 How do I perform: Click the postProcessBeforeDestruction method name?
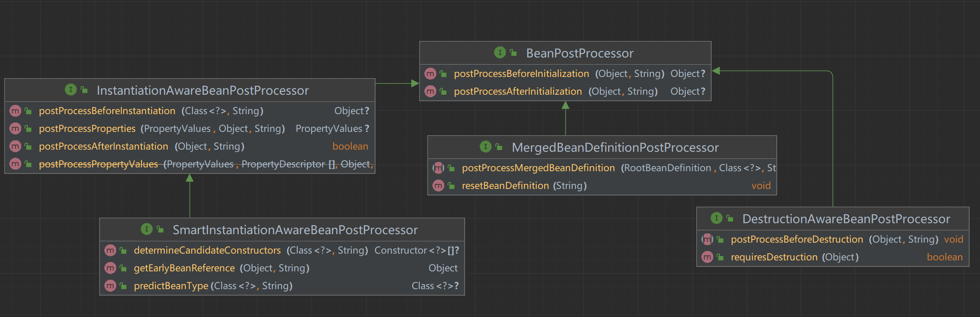pos(797,239)
